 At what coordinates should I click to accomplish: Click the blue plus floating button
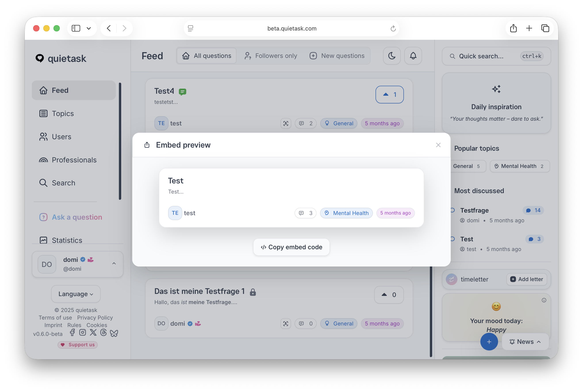(489, 341)
